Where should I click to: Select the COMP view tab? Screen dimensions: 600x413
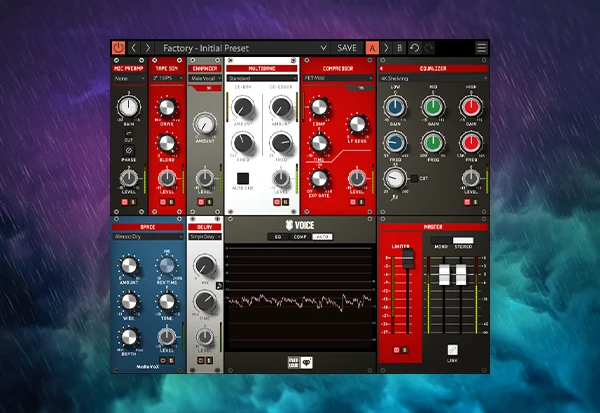point(300,237)
